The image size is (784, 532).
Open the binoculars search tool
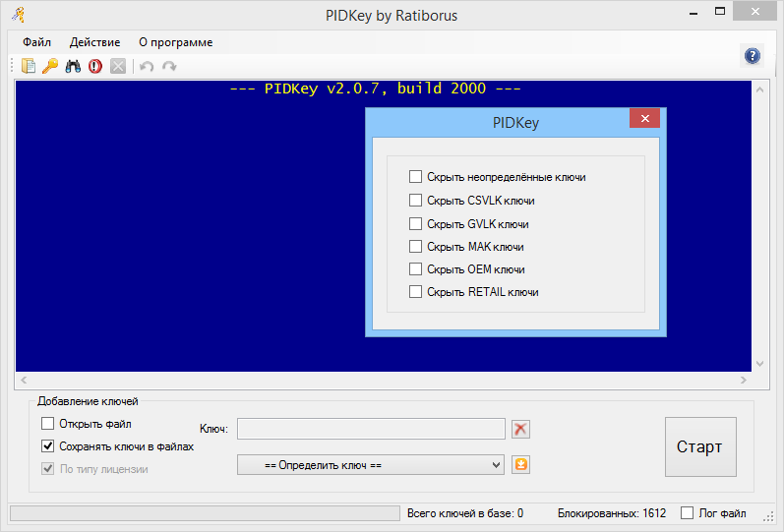pos(73,66)
